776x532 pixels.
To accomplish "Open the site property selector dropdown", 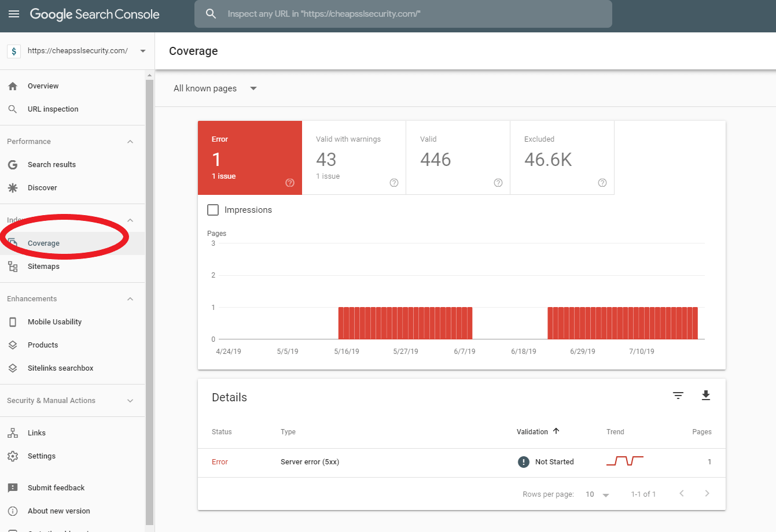I will 143,51.
